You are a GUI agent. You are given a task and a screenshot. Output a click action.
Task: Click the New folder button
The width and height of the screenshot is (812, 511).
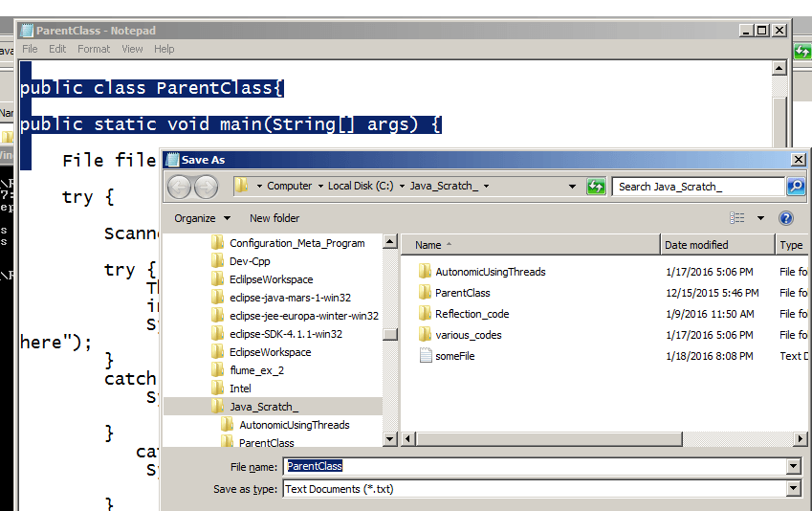point(274,218)
